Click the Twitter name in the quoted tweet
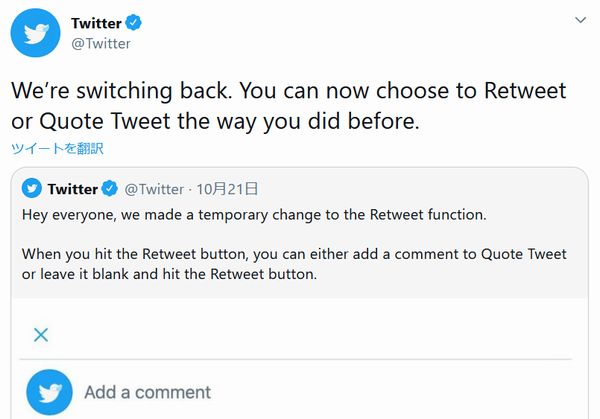 (x=72, y=188)
